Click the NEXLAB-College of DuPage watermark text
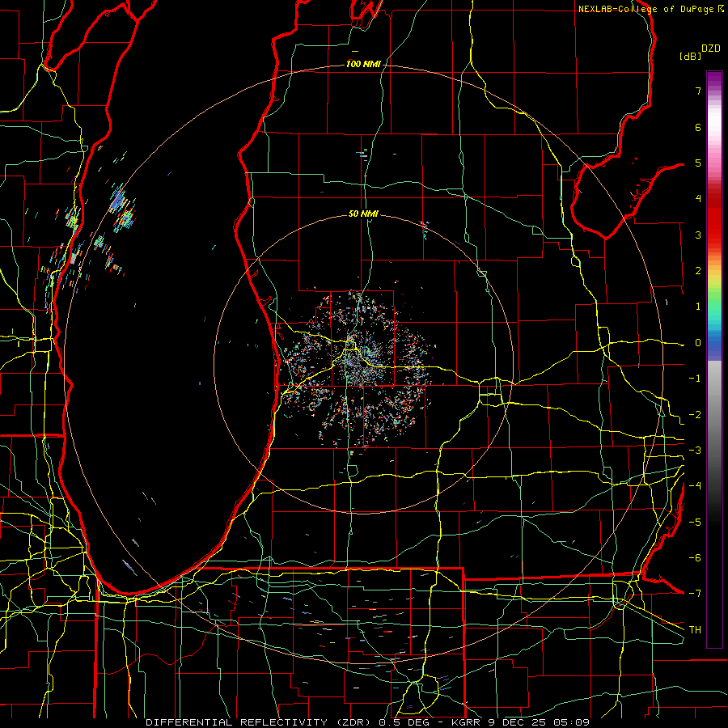Image resolution: width=728 pixels, height=728 pixels. (x=650, y=9)
